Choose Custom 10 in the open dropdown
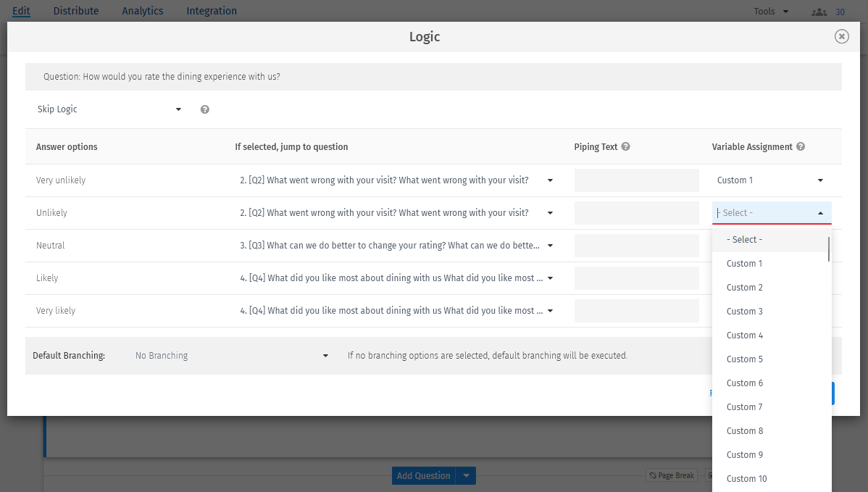 747,478
